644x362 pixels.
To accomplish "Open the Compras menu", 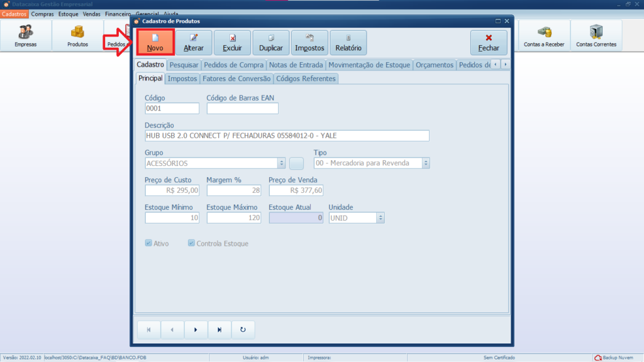I will [x=42, y=14].
